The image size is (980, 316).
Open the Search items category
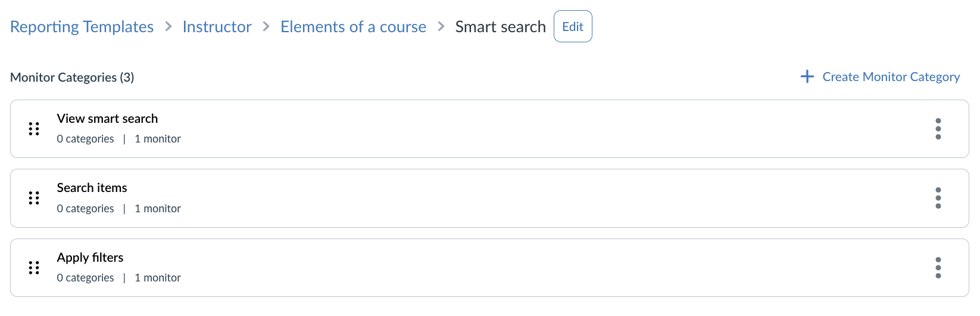click(x=92, y=188)
